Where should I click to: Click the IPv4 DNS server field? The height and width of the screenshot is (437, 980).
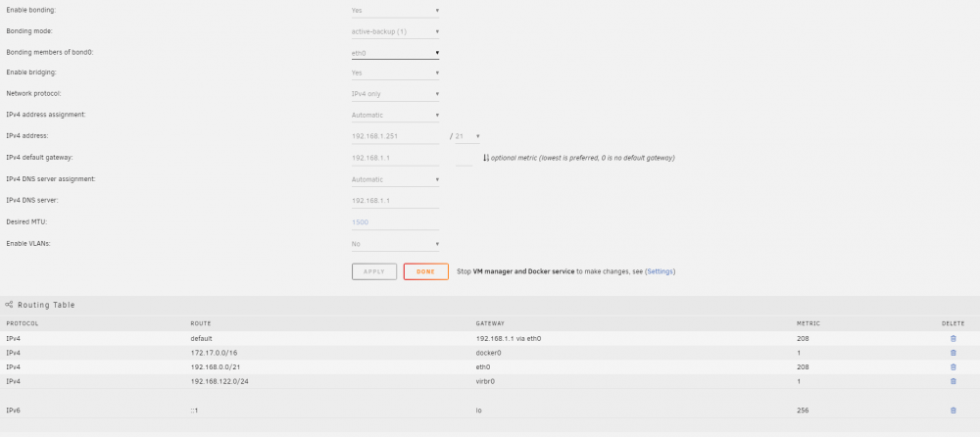(395, 201)
